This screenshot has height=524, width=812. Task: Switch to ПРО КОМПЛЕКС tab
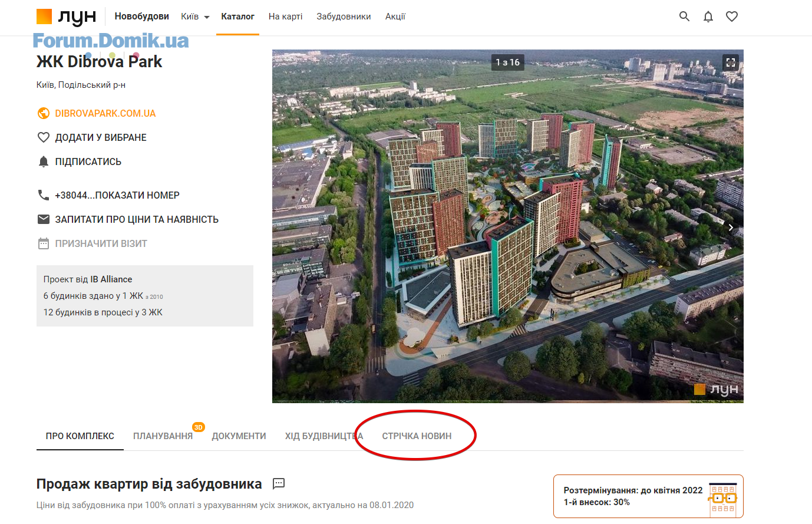coord(80,436)
